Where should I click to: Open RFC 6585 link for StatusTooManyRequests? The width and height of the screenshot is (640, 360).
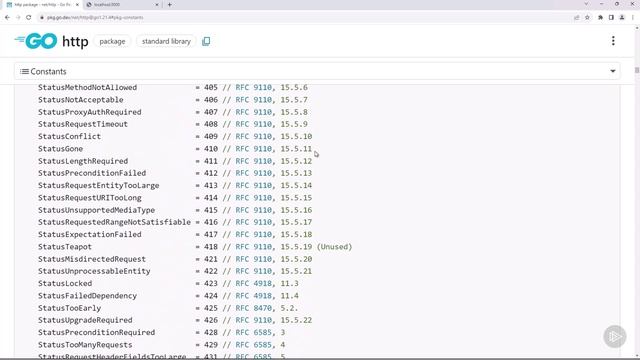click(253, 344)
